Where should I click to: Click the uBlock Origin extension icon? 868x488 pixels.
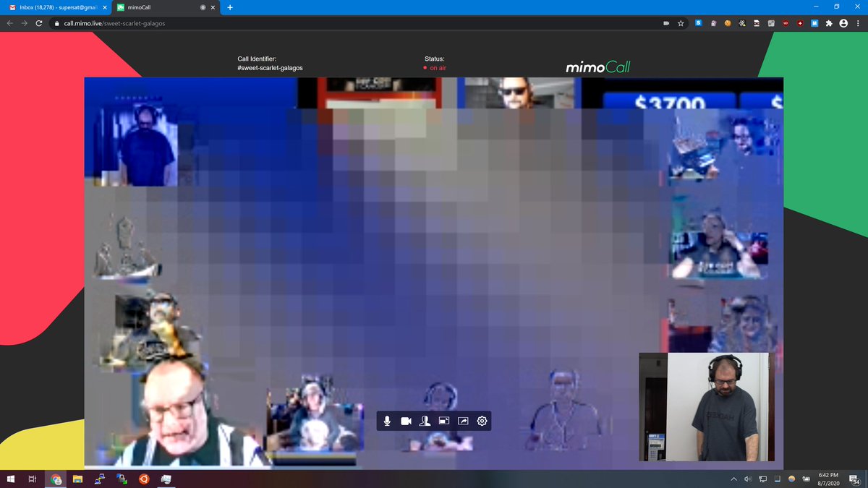[x=786, y=23]
